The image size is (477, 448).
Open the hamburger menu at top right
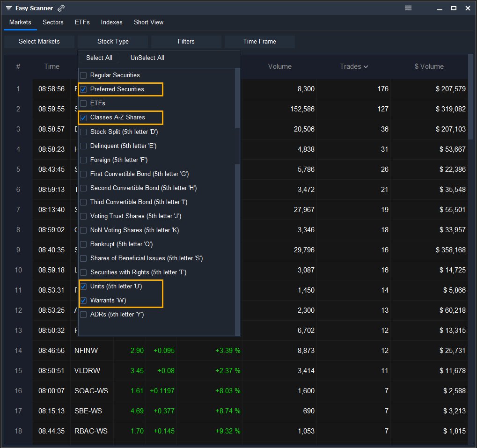(x=408, y=8)
